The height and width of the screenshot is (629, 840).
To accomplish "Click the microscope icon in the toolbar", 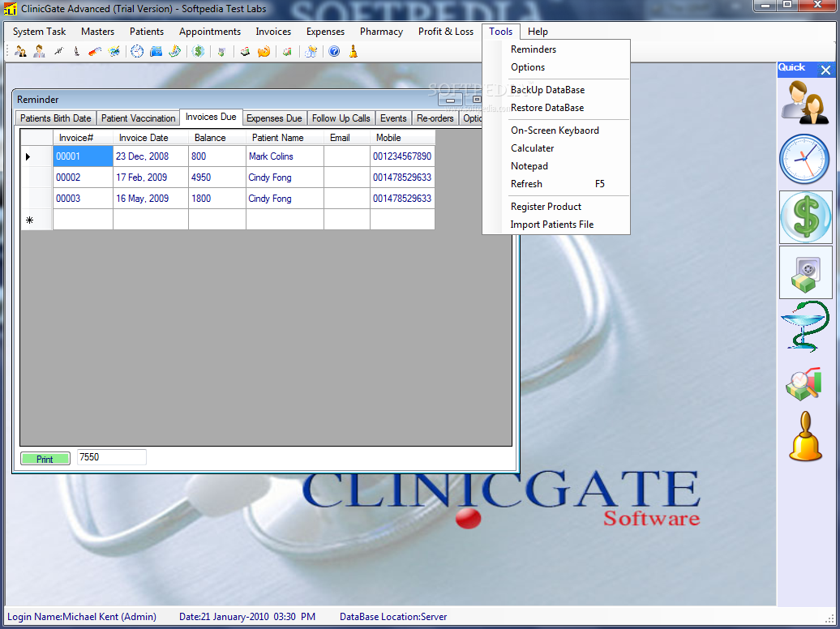I will pos(76,51).
